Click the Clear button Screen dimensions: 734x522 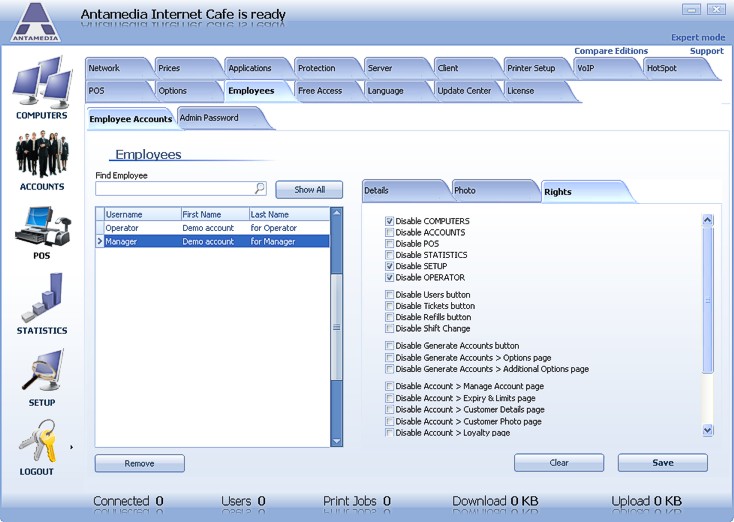(559, 463)
